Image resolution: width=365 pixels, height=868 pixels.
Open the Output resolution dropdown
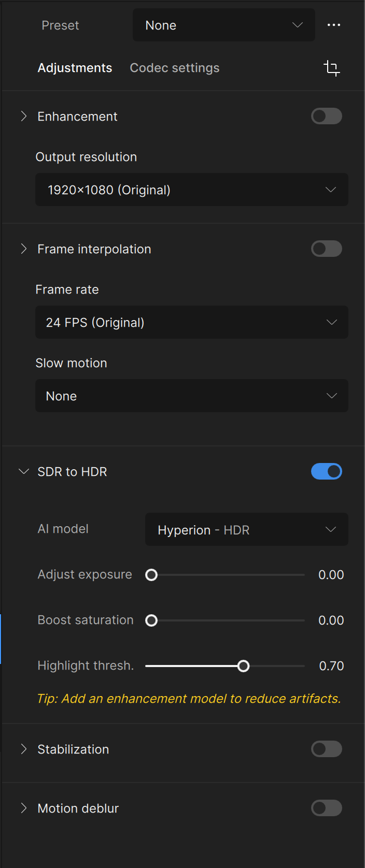coord(191,190)
